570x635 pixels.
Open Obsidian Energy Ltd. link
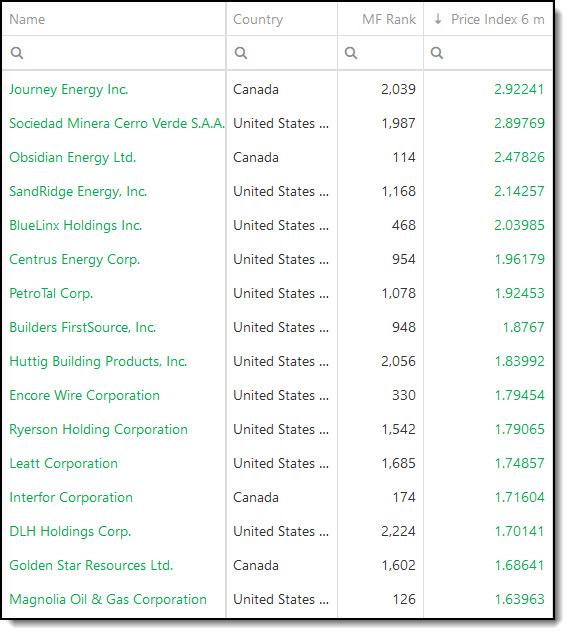(x=73, y=158)
